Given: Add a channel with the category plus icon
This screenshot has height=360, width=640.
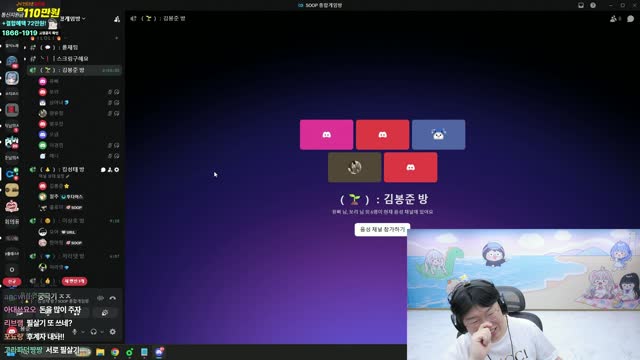Looking at the screenshot, I should (116, 38).
